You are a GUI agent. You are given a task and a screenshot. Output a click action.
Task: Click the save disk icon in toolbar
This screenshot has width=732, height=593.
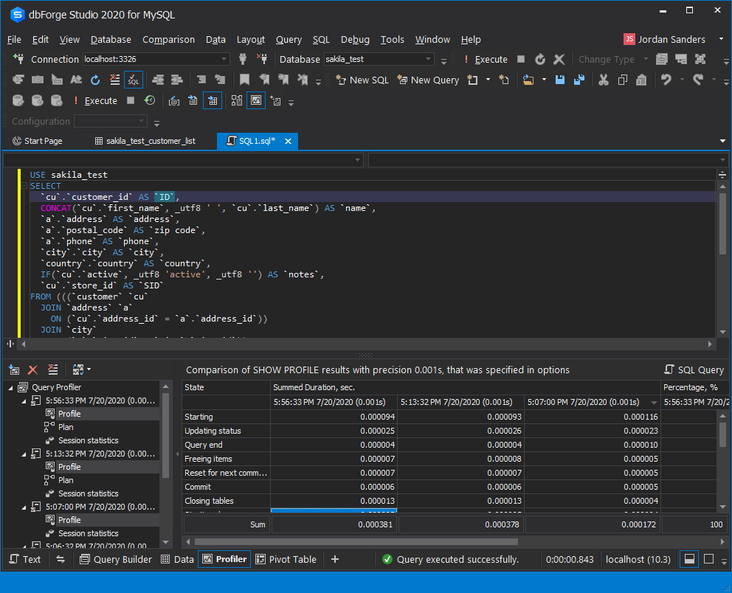click(x=560, y=80)
